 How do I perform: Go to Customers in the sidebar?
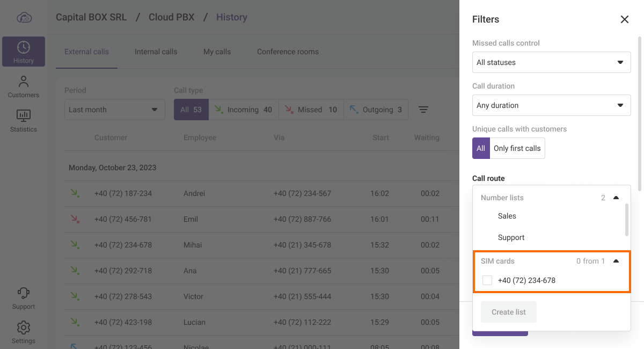click(x=24, y=86)
